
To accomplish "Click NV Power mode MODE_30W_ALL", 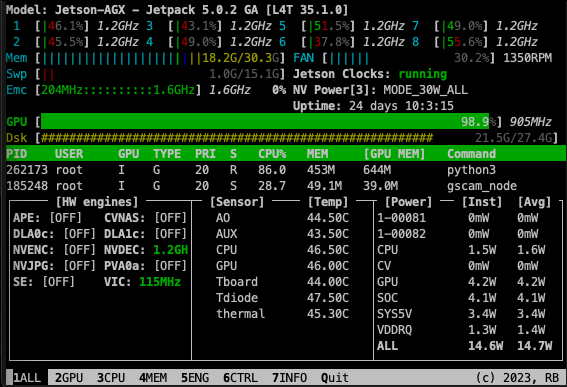I will tap(426, 90).
